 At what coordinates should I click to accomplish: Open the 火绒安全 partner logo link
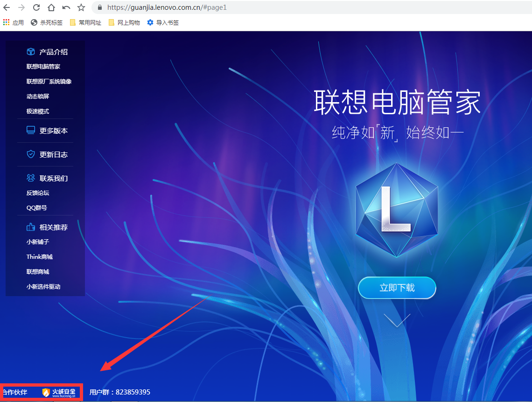point(59,393)
